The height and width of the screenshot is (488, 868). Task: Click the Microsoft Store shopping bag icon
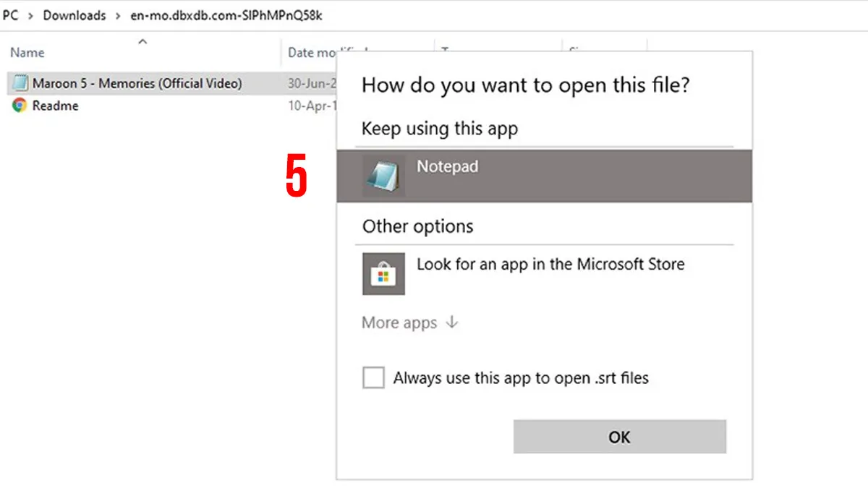point(383,273)
